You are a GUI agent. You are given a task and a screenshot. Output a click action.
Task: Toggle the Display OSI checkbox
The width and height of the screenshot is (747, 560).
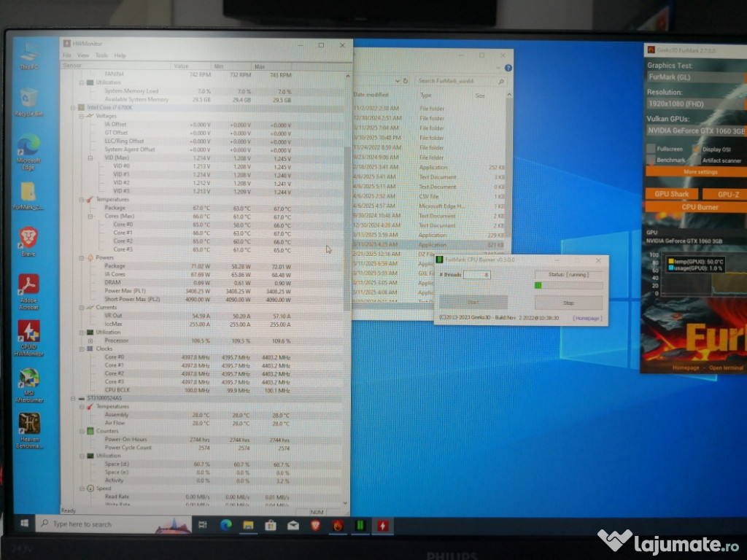click(x=697, y=149)
